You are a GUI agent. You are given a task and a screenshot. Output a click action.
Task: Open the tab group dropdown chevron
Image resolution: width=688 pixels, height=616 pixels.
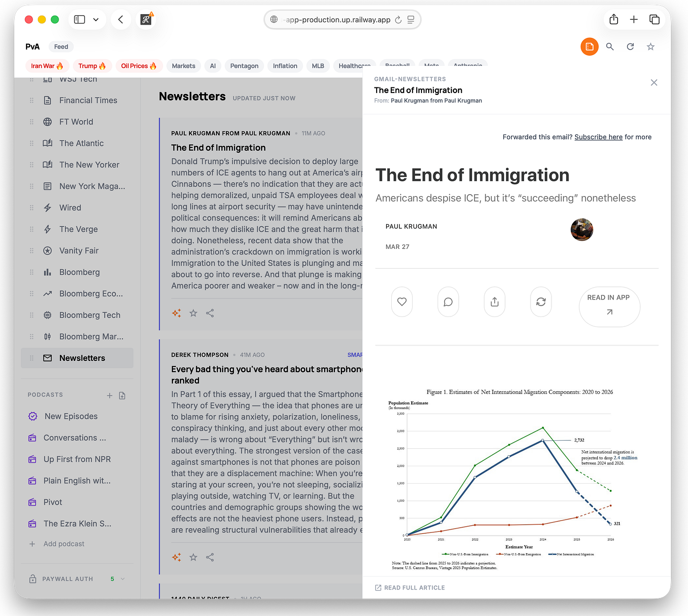[x=96, y=19]
